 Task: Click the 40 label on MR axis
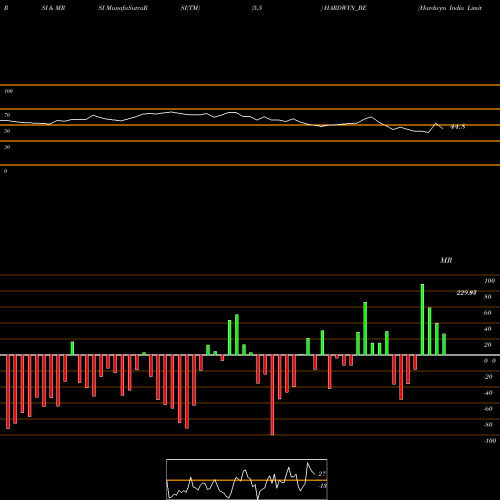coord(488,329)
